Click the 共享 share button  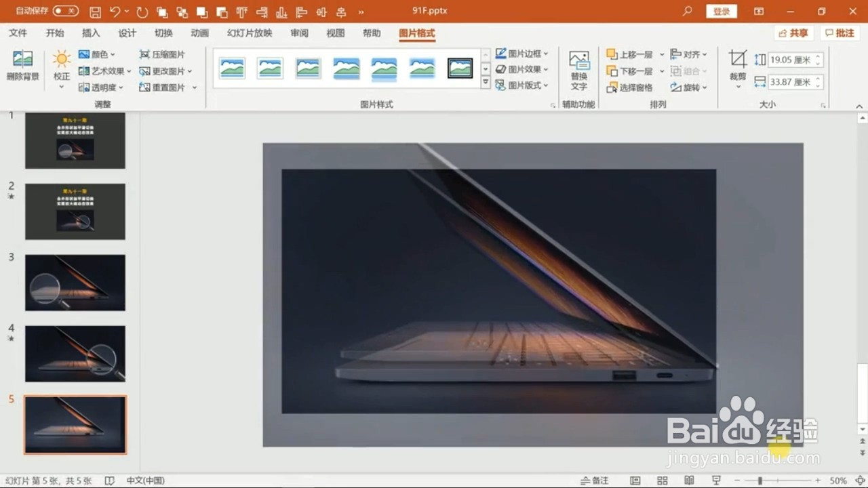(793, 33)
